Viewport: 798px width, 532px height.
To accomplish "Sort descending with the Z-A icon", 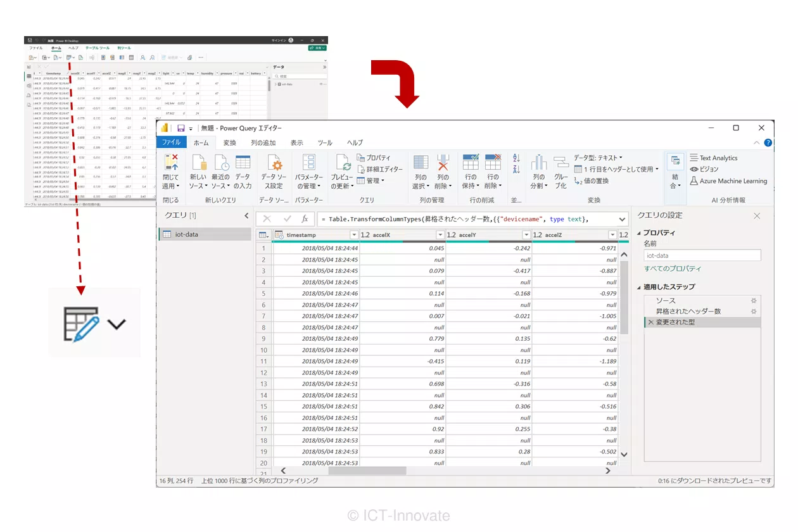I will pyautogui.click(x=516, y=169).
